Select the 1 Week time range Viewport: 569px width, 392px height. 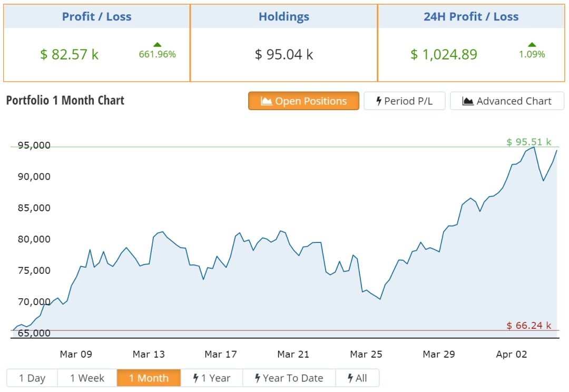(87, 378)
